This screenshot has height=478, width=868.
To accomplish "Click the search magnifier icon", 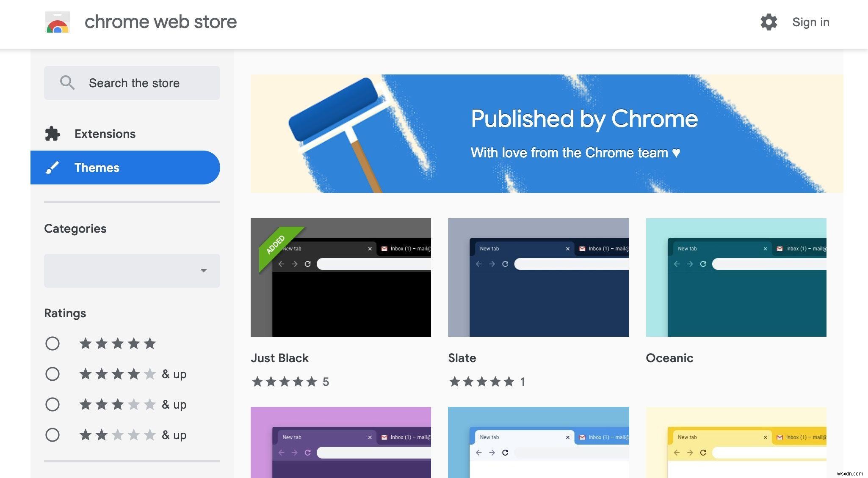I will [x=66, y=82].
